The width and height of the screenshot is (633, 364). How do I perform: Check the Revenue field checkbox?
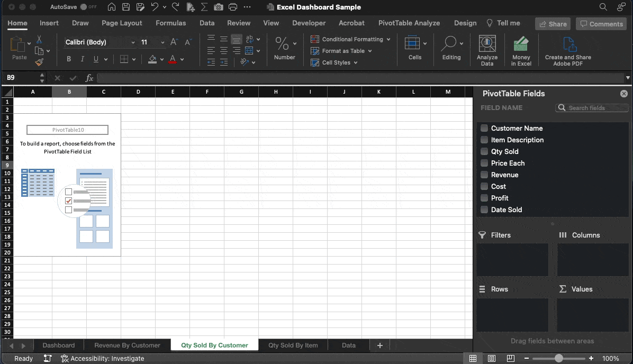pos(484,175)
